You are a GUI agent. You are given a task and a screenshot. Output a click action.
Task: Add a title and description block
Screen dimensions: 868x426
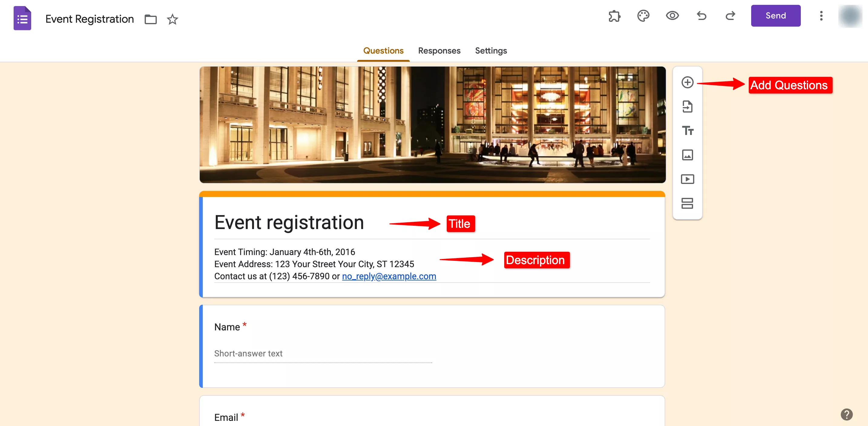click(x=687, y=131)
